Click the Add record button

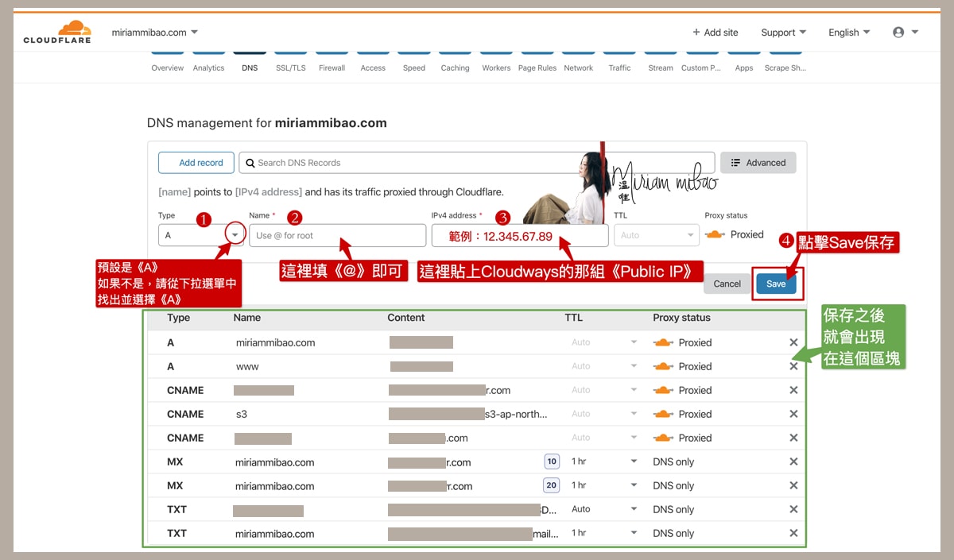click(196, 163)
